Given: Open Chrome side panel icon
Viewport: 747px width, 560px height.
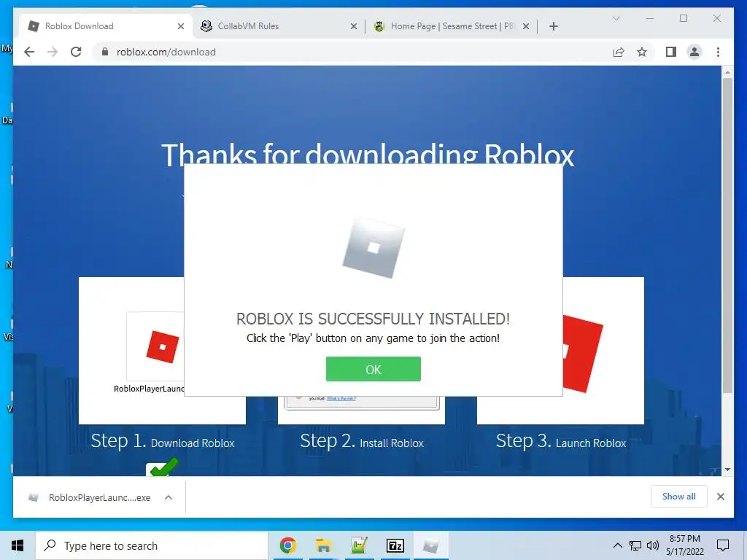Looking at the screenshot, I should click(x=671, y=52).
